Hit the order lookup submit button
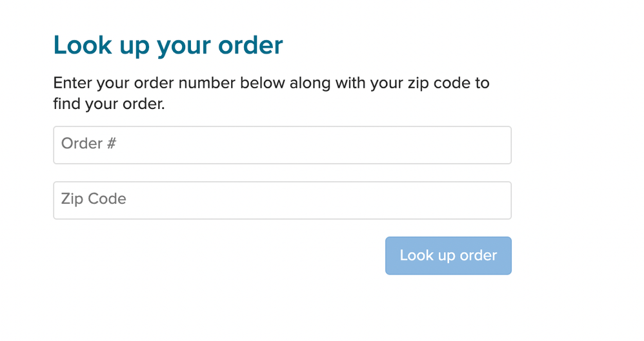This screenshot has height=341, width=644. pyautogui.click(x=448, y=255)
